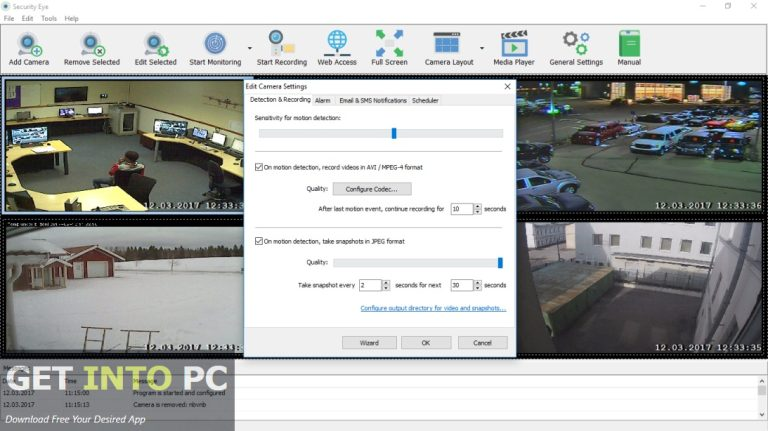Screen dimensions: 768x431
Task: Expand the Start Monitoring dropdown arrow
Action: point(249,47)
